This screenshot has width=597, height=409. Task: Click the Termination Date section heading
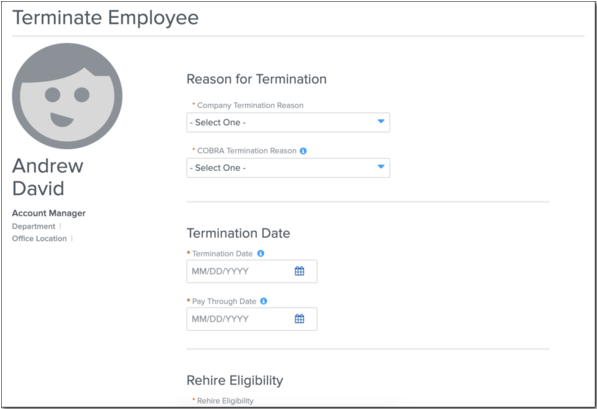pos(238,233)
